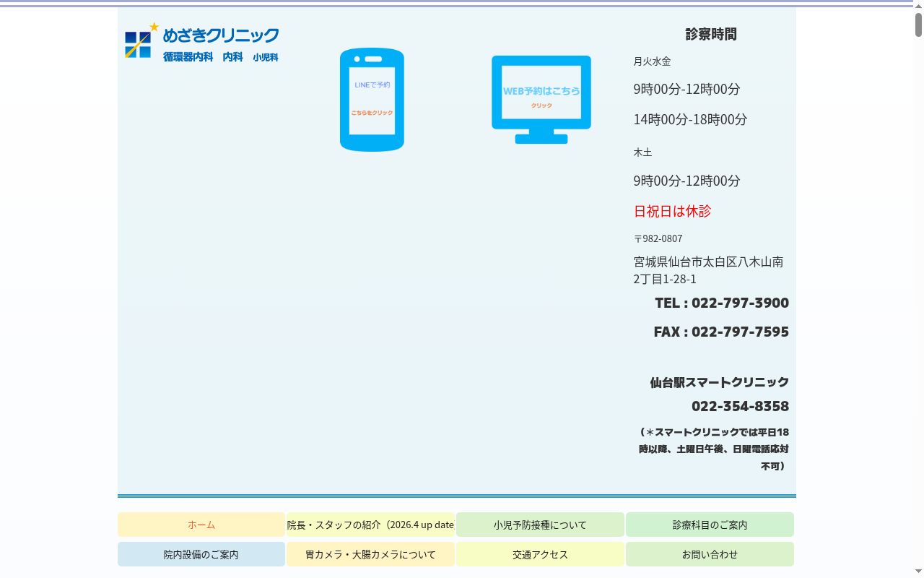This screenshot has width=924, height=578.
Task: Open 院長・スタッフの紹介 page
Action: point(370,525)
